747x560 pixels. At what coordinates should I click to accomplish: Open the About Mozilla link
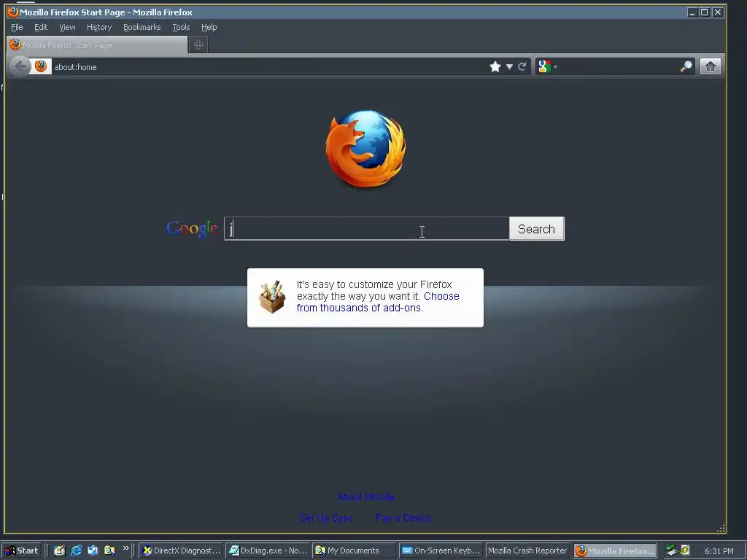pyautogui.click(x=366, y=497)
